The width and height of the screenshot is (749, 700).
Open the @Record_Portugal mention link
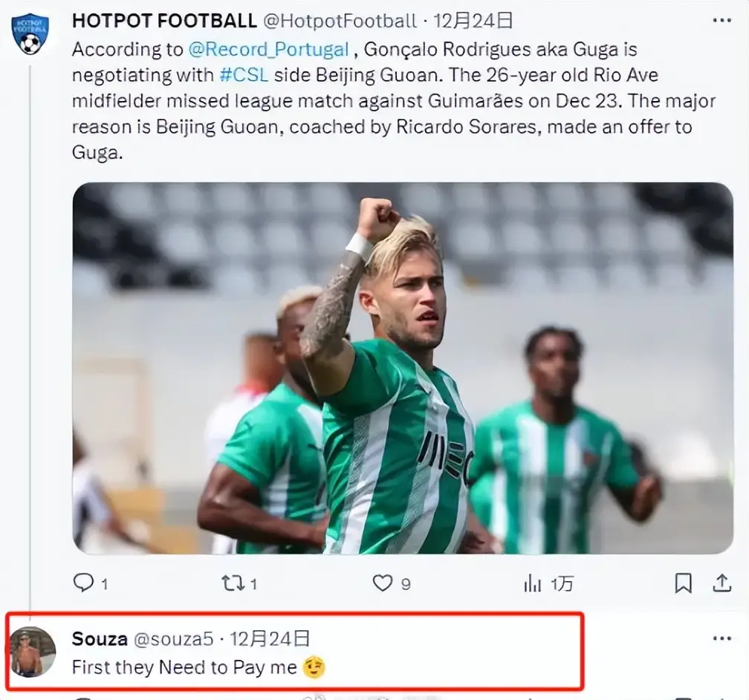click(268, 50)
